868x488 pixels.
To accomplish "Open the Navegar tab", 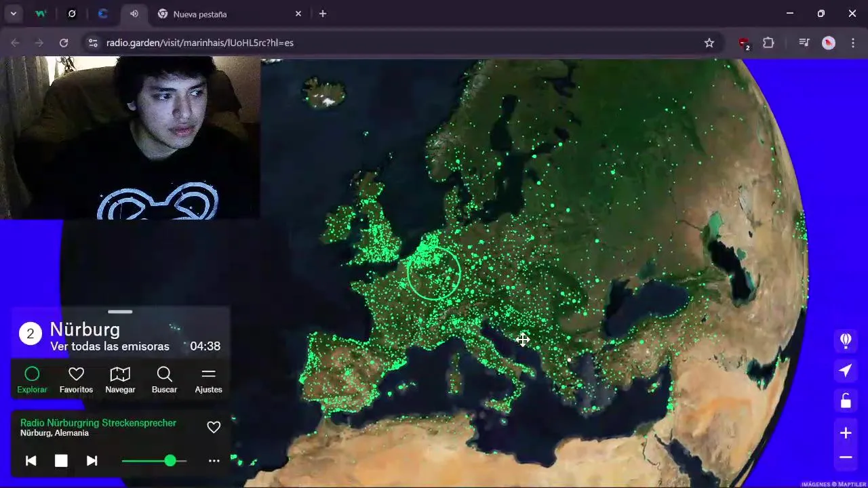I will [x=120, y=380].
